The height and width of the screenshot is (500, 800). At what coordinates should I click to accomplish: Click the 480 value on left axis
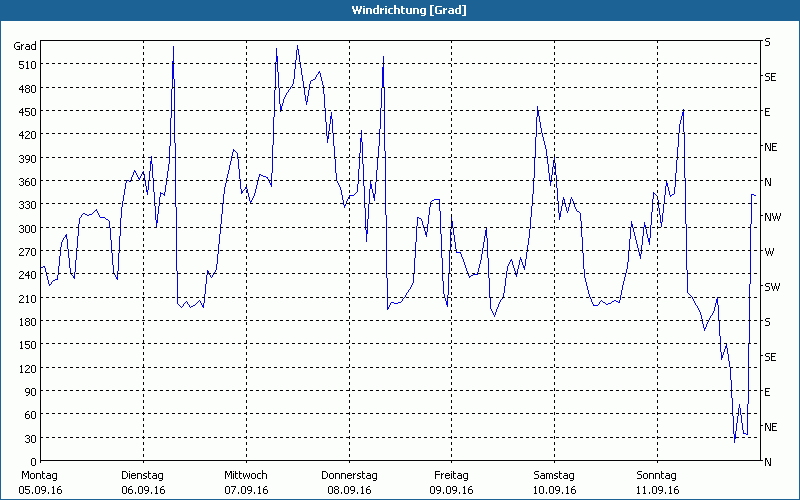point(28,88)
